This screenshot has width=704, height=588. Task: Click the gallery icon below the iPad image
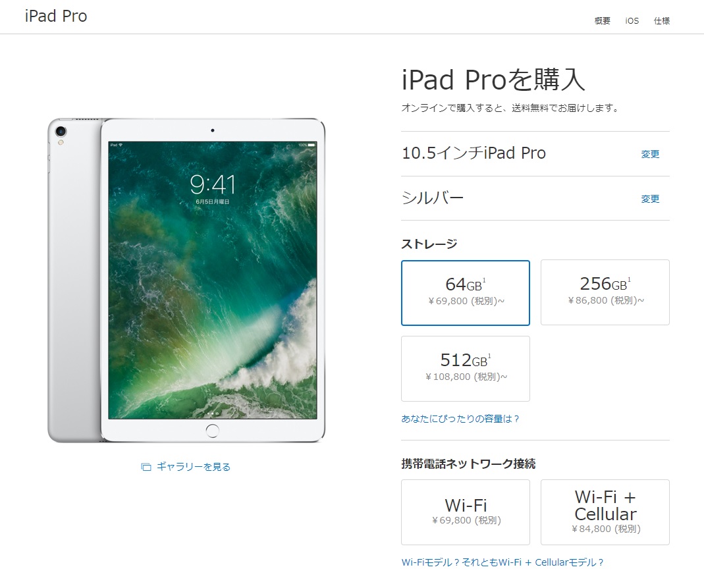tap(146, 468)
